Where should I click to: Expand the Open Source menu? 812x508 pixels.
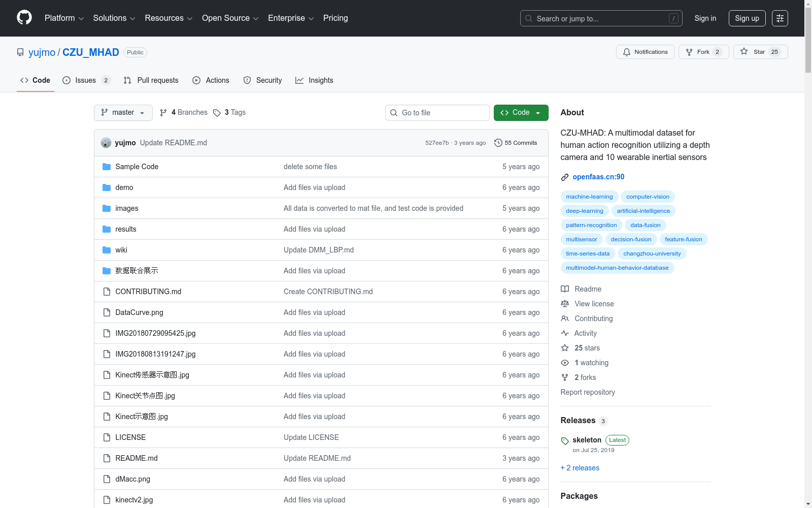(230, 18)
